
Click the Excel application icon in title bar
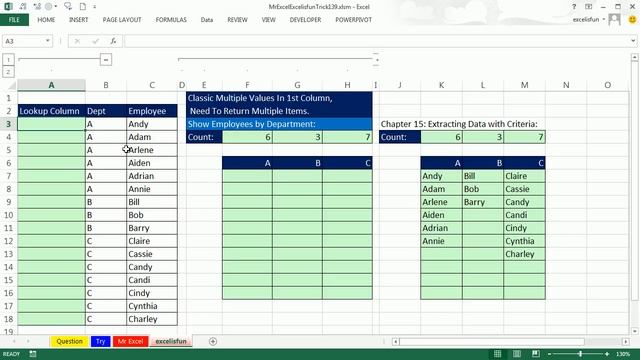(x=8, y=7)
